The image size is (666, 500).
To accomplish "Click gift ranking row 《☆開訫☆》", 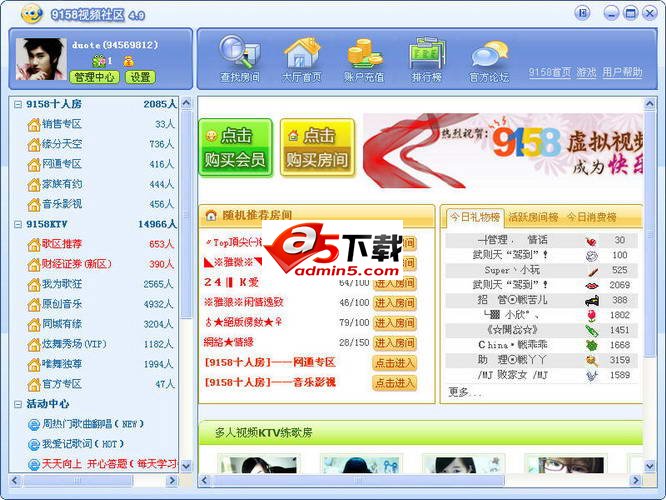I will pos(542,330).
